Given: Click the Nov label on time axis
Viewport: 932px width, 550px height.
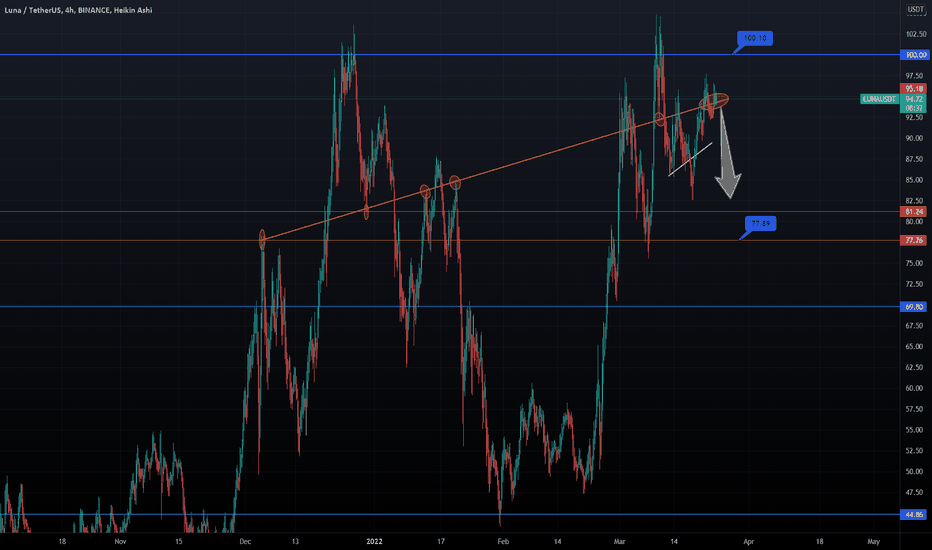Looking at the screenshot, I should (120, 541).
